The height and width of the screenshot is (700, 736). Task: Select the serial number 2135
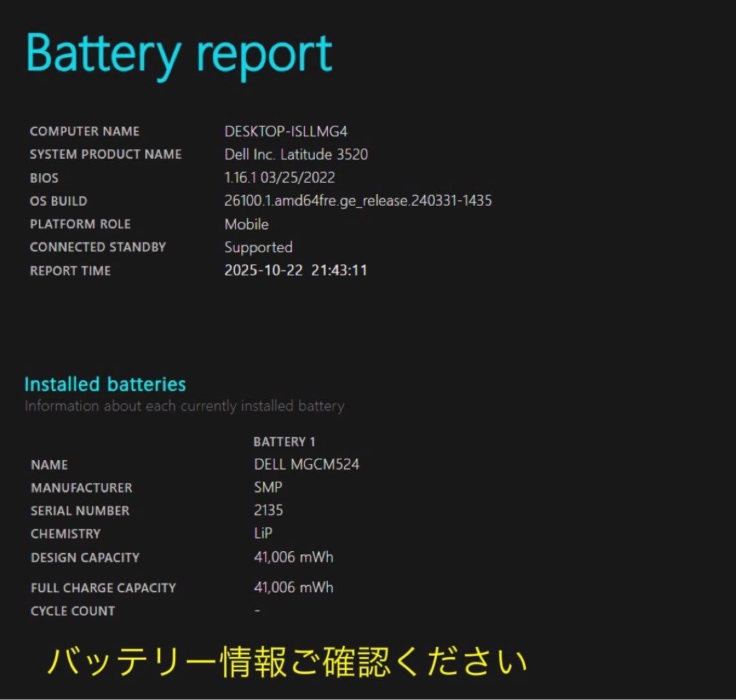click(x=270, y=511)
